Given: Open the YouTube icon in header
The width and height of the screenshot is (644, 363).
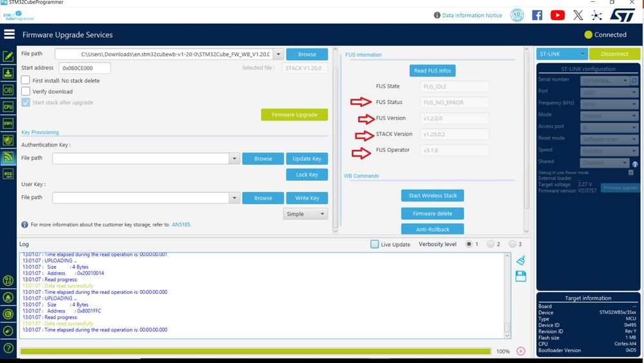Looking at the screenshot, I should pos(558,16).
